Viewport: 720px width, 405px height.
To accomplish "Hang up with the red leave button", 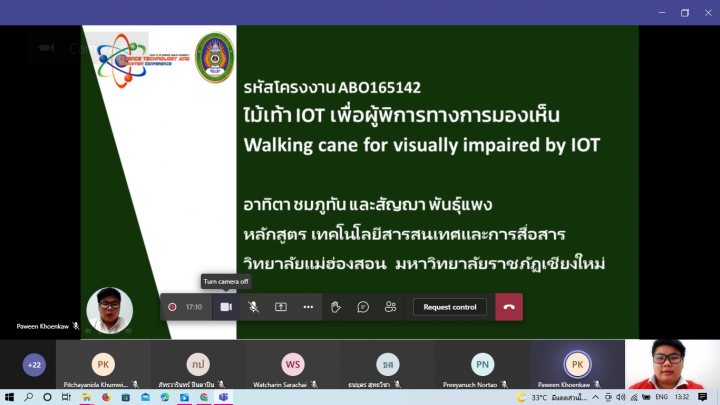I will click(x=509, y=307).
